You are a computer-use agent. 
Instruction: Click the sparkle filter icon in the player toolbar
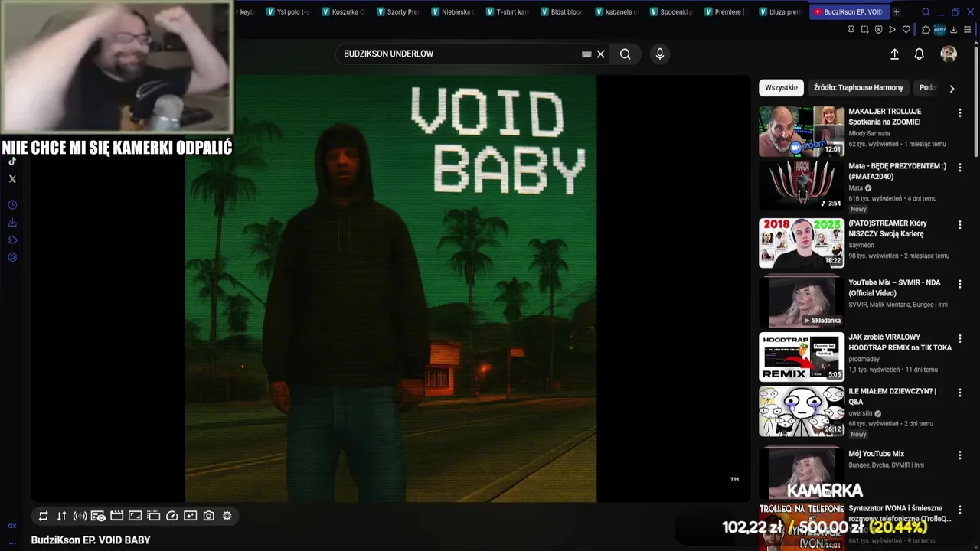coord(190,516)
